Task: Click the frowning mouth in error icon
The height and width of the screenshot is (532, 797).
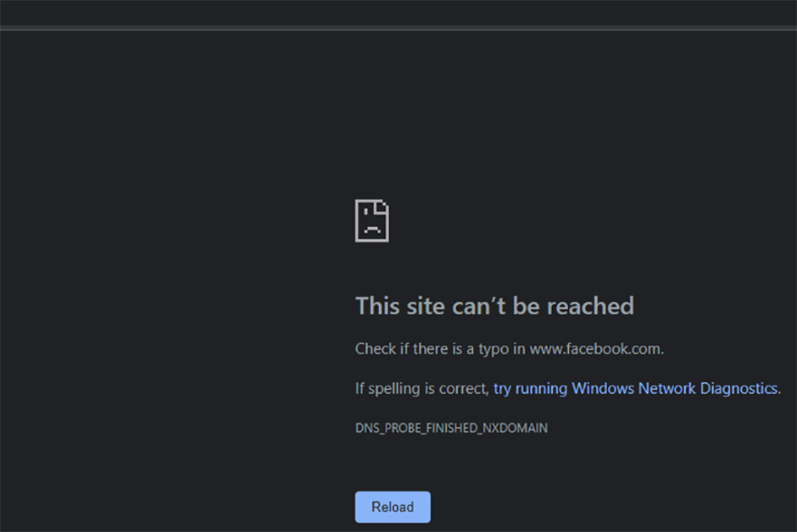Action: coord(372,230)
